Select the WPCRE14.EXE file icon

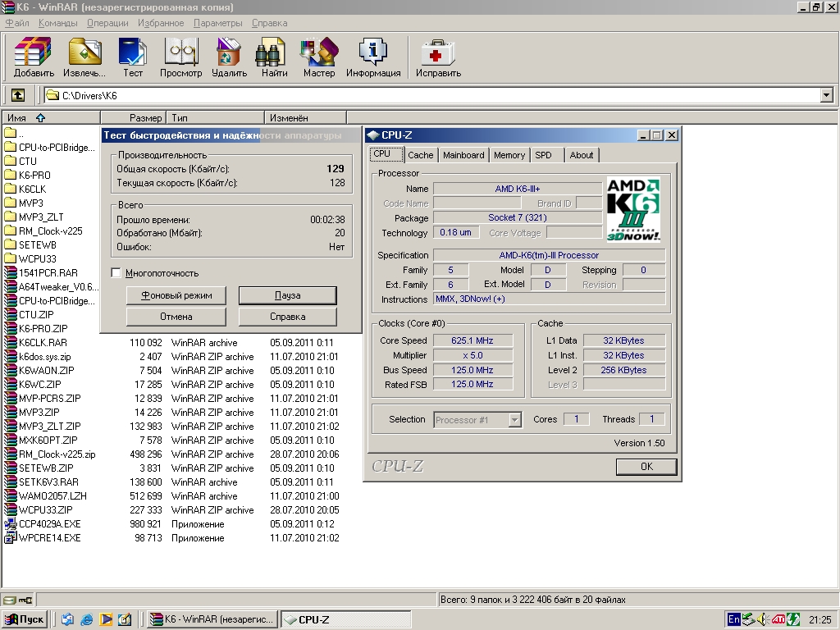tap(10, 538)
